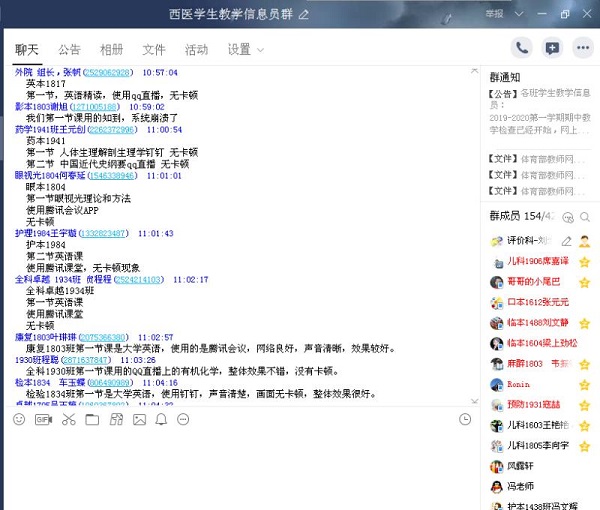Open message history clock icon

(465, 420)
